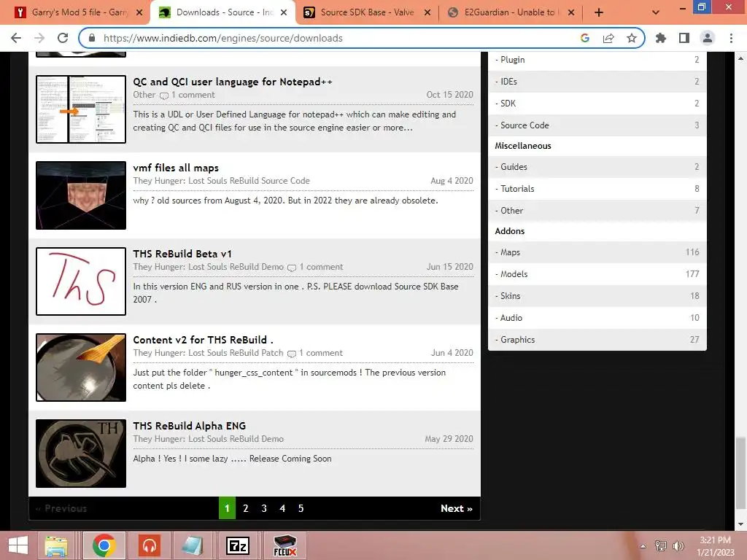
Task: Click the QC and QCI Notepad++ thumbnail
Action: click(81, 109)
